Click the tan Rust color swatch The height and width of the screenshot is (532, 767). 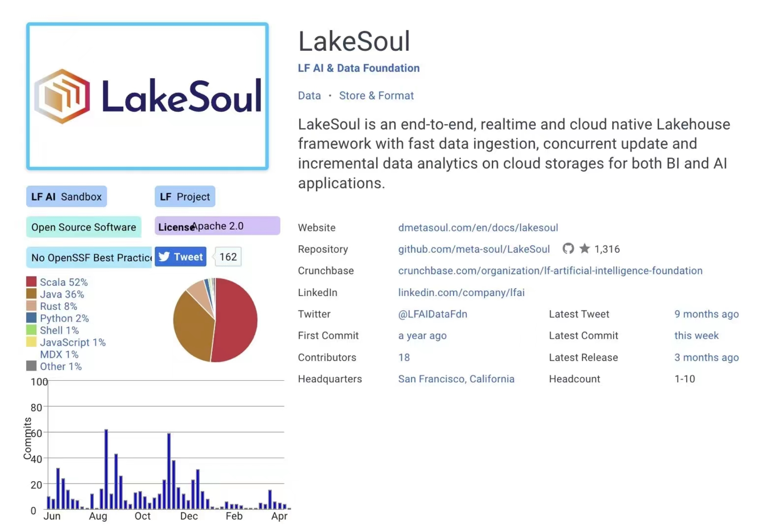31,306
